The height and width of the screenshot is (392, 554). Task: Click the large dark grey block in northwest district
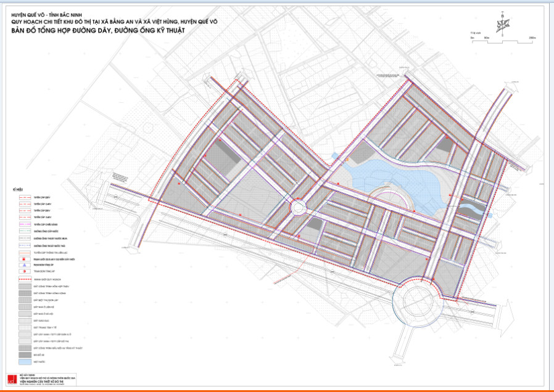point(221,161)
